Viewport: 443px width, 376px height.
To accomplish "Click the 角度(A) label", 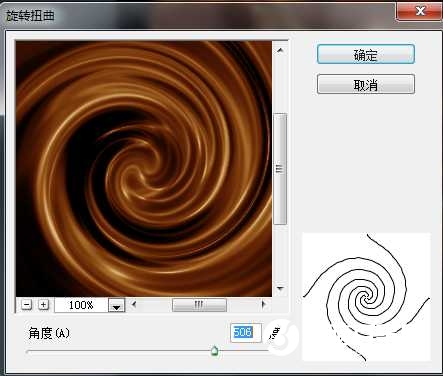I will (x=49, y=333).
